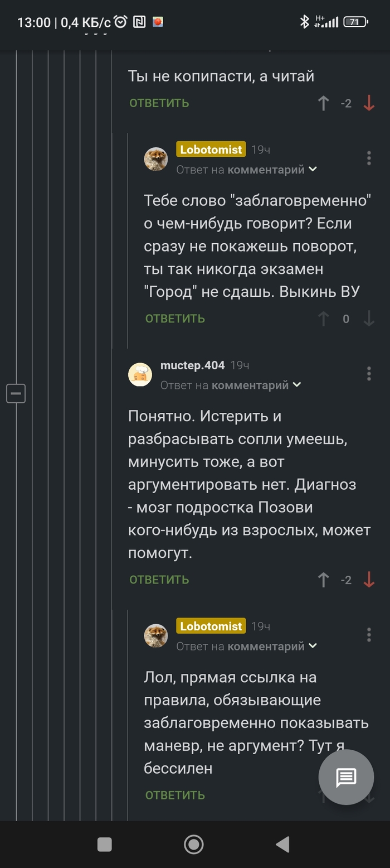Upvote Lobotomist's "заблаговременно" comment

(323, 319)
